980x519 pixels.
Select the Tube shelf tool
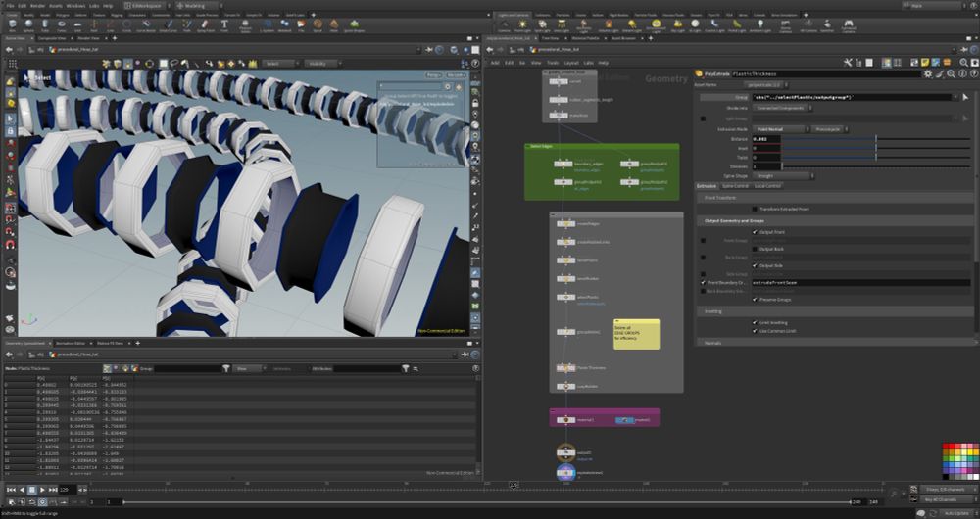[x=45, y=25]
